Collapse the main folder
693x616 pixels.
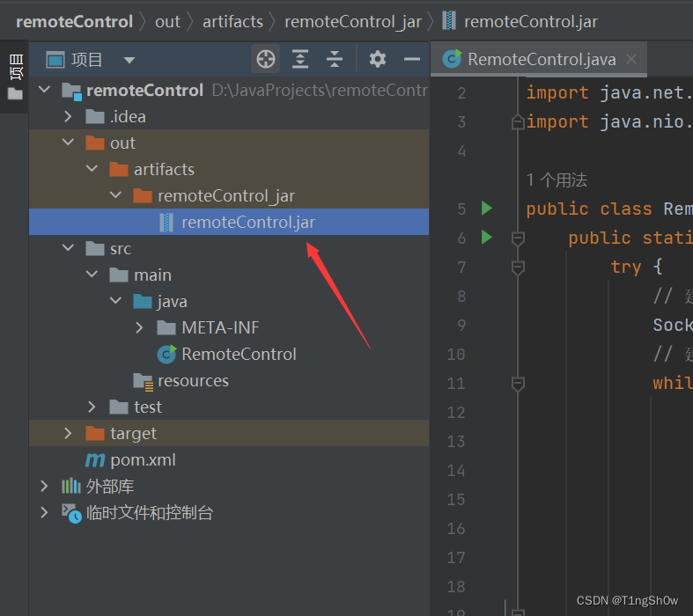point(92,275)
